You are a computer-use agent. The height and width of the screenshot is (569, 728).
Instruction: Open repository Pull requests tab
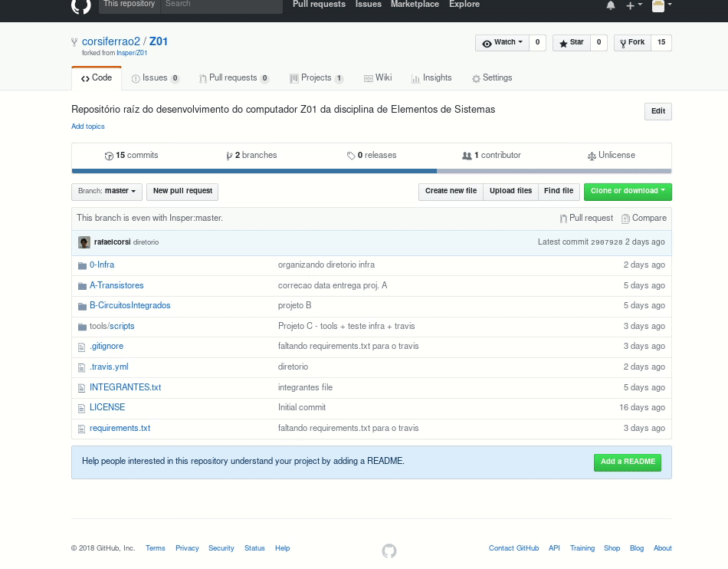click(234, 78)
